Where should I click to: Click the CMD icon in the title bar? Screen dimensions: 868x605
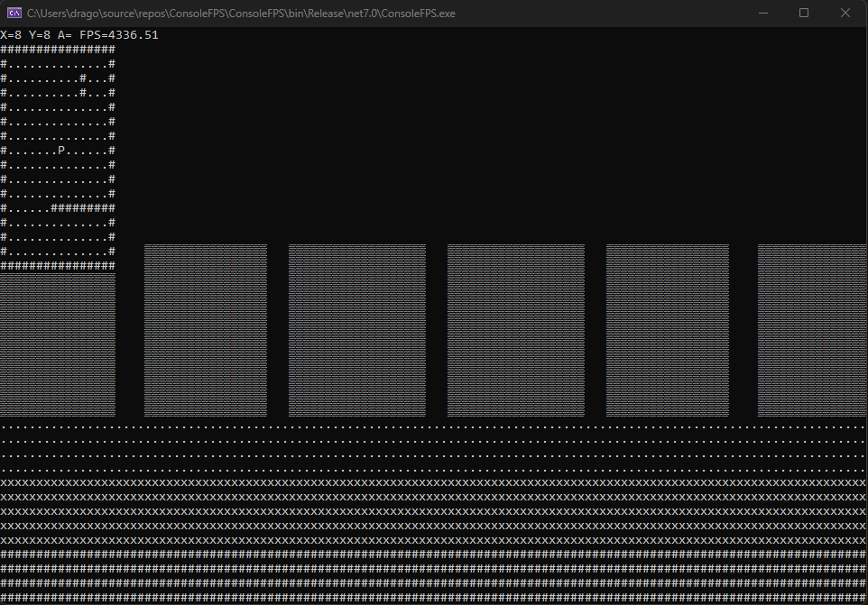[x=13, y=13]
